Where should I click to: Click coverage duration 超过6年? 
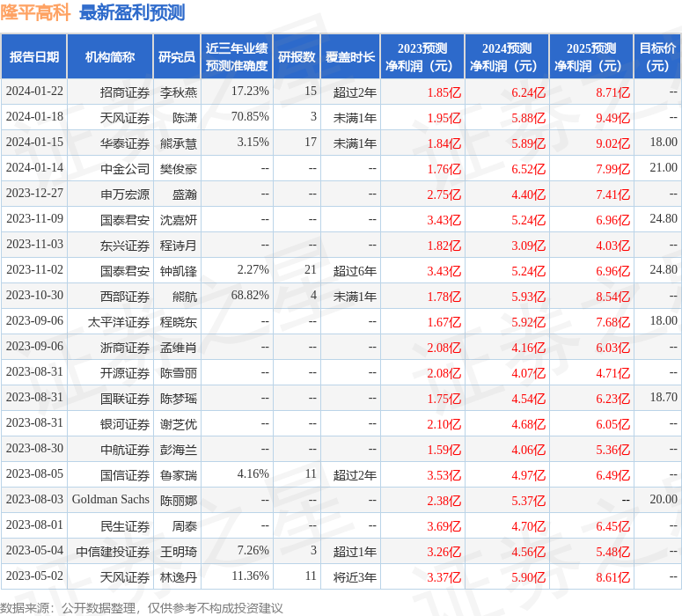pyautogui.click(x=355, y=271)
